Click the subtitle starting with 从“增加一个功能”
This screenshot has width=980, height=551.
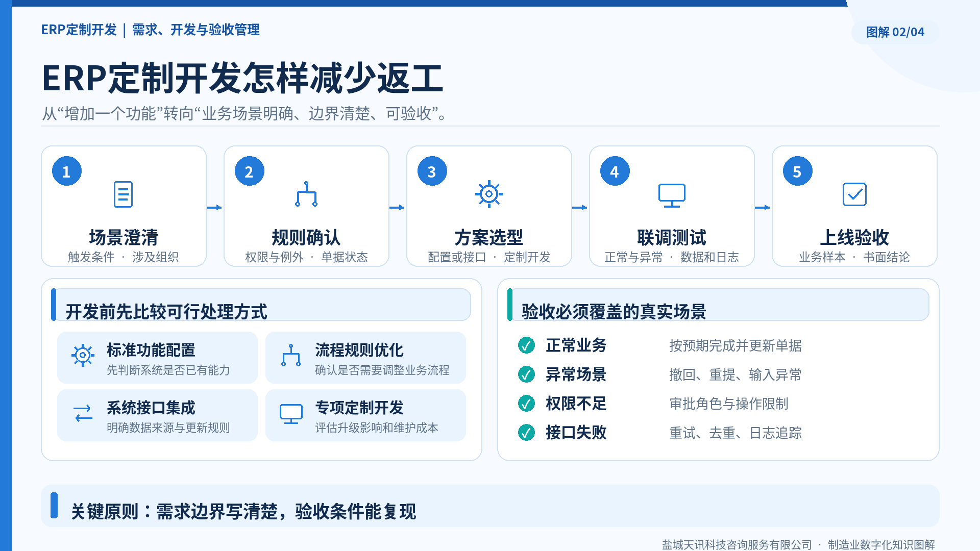tap(246, 113)
